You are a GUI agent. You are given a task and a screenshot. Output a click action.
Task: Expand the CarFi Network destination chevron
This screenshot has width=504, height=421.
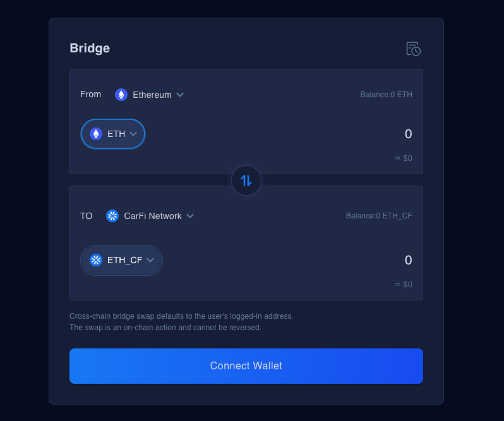pos(190,216)
